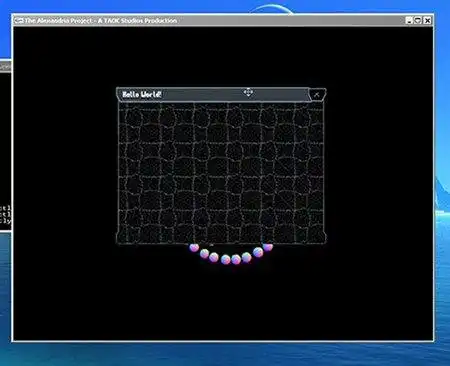Click the Alexandria Project window title text

101,21
